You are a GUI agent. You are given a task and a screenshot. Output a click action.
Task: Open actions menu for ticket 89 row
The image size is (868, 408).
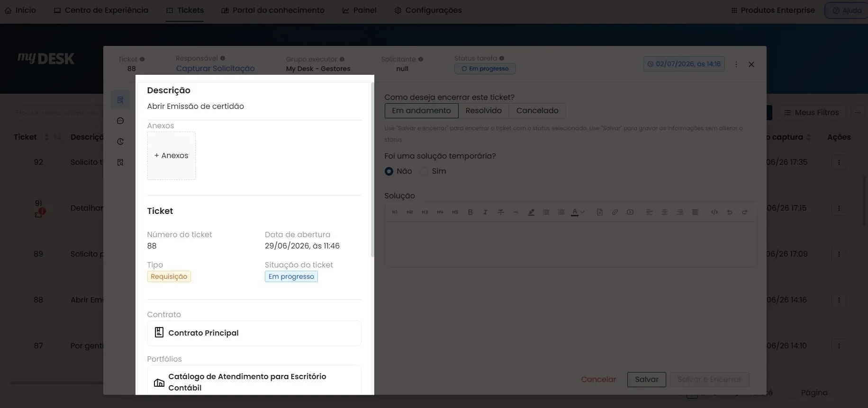point(839,254)
